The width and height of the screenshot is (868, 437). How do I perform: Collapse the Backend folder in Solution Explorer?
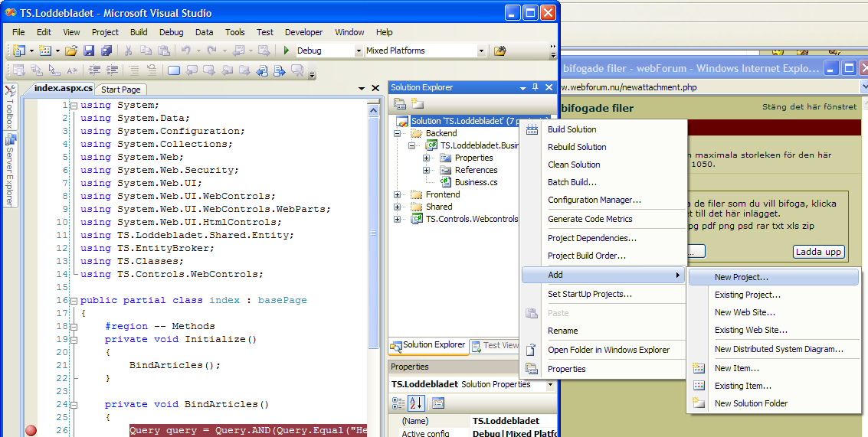click(x=397, y=133)
